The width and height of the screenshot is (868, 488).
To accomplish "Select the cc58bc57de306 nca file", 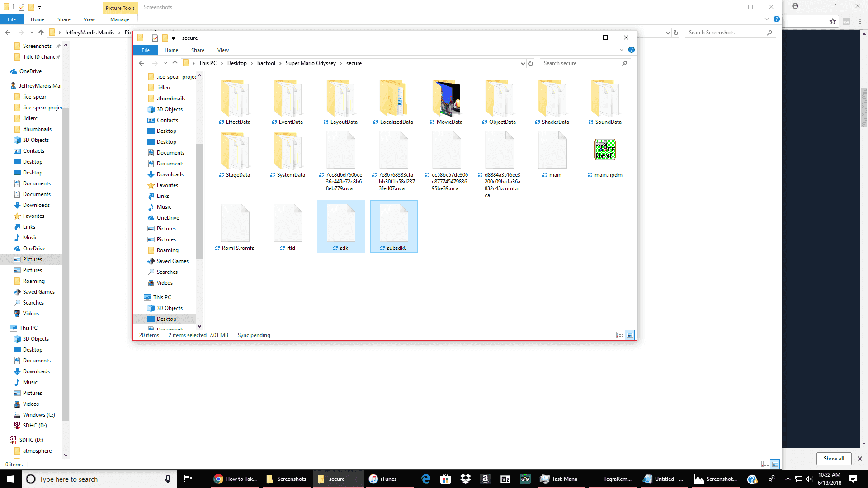I will point(446,161).
